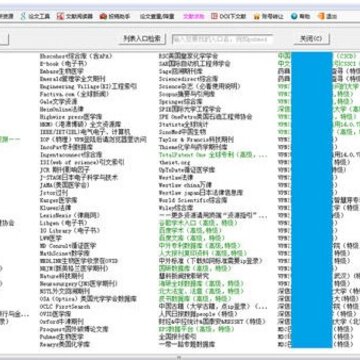The image size is (360, 360).
Task: Select 一带一路专题数据库 entry
Action: tap(187, 344)
